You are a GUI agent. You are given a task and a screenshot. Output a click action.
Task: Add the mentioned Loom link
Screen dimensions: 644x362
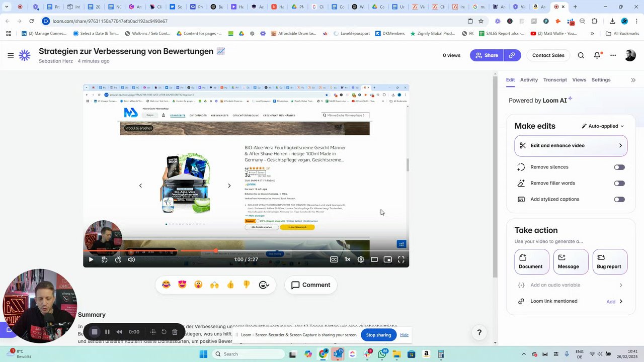[x=611, y=302]
